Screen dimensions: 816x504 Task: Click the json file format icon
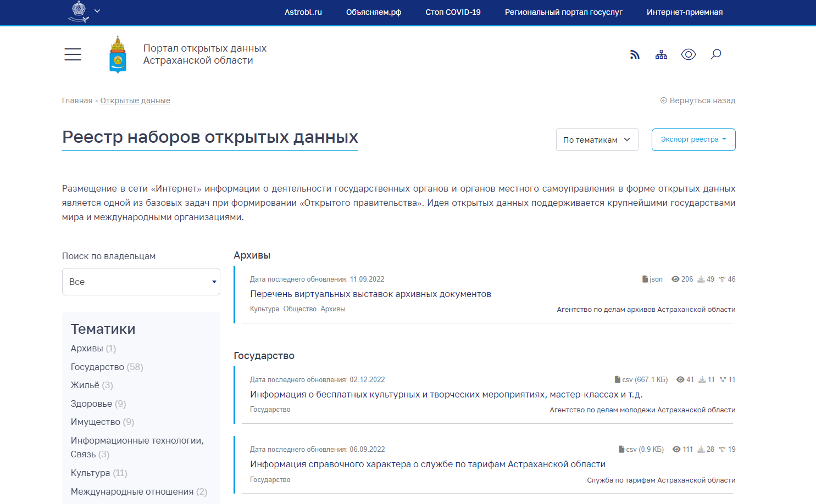pos(645,279)
